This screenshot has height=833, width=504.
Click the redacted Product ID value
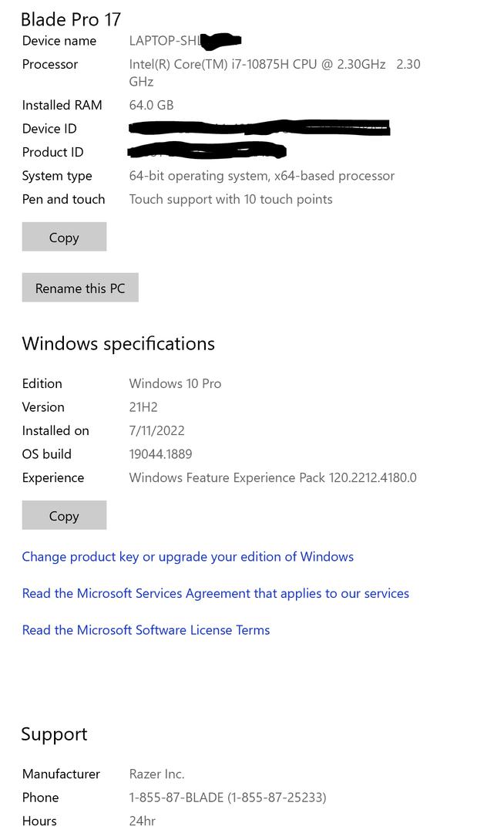pyautogui.click(x=207, y=151)
